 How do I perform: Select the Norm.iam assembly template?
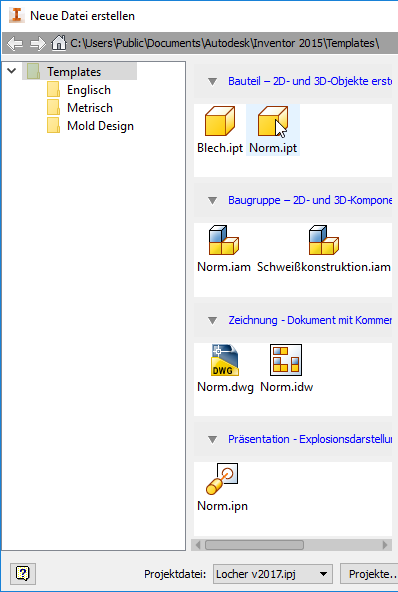[224, 249]
